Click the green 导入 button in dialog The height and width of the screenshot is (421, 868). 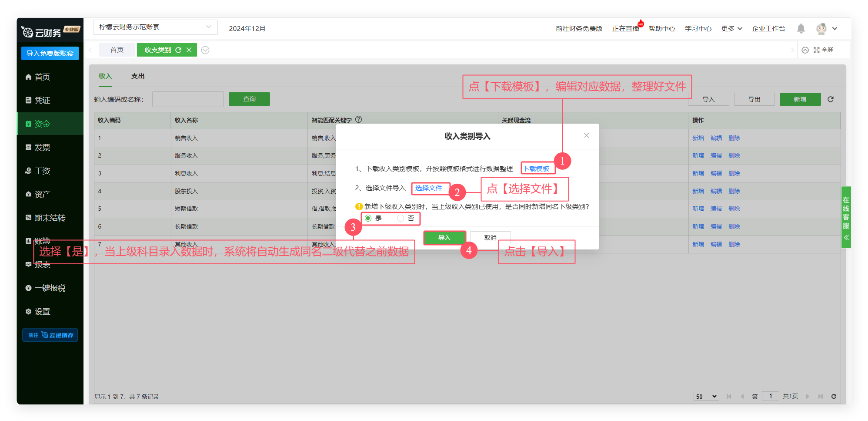click(444, 238)
